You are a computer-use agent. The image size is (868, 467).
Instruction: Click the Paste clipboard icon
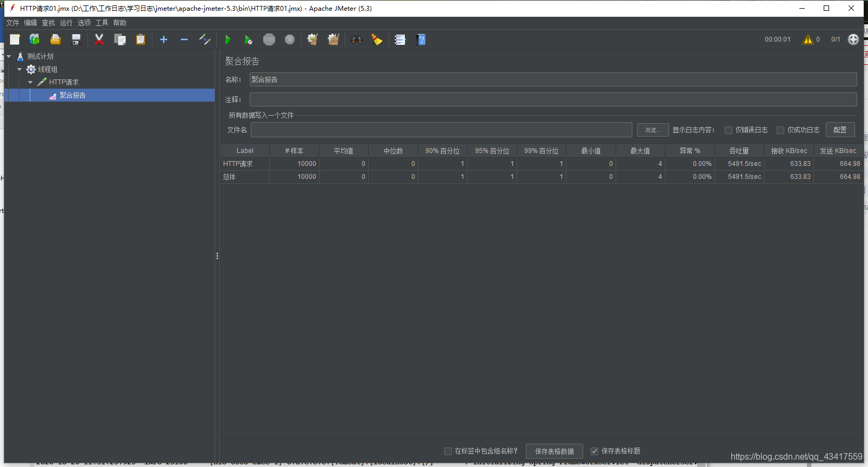(x=141, y=39)
